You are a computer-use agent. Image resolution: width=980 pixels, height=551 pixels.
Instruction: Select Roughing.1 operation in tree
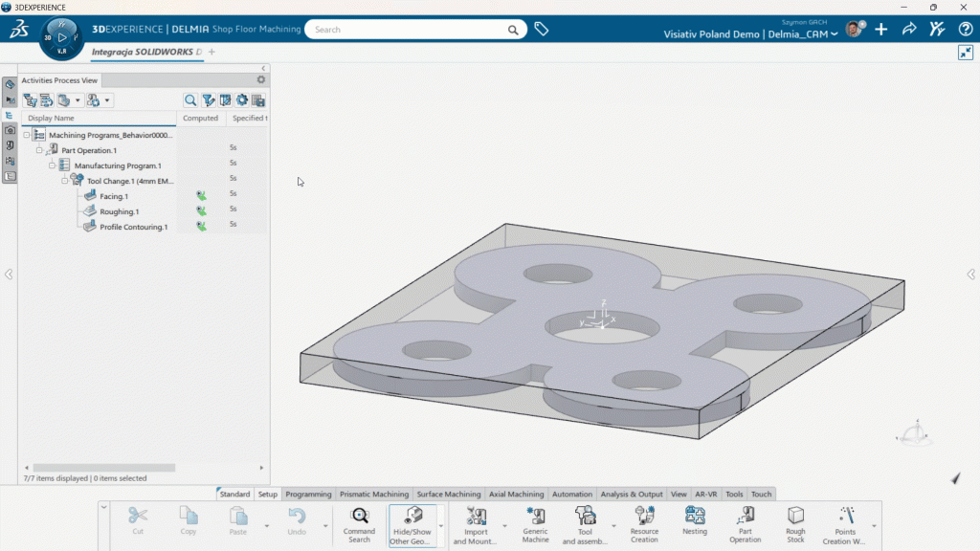coord(120,211)
